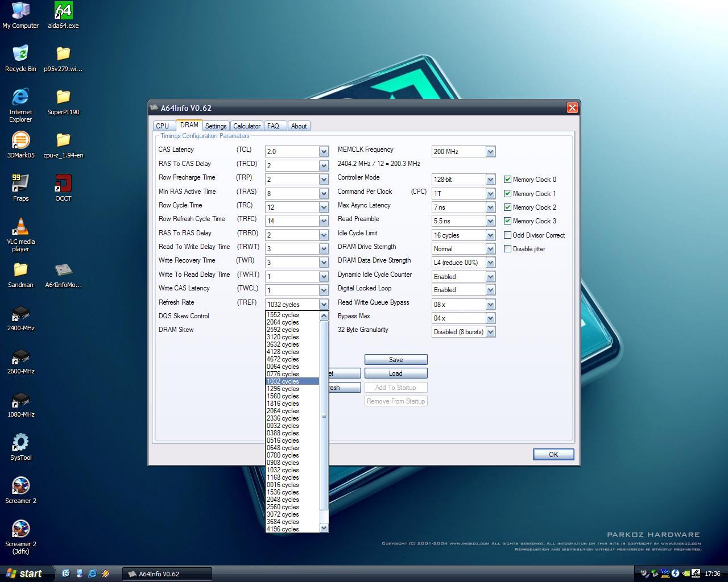The width and height of the screenshot is (728, 582).
Task: Enable the Disable jitter checkbox
Action: coord(507,248)
